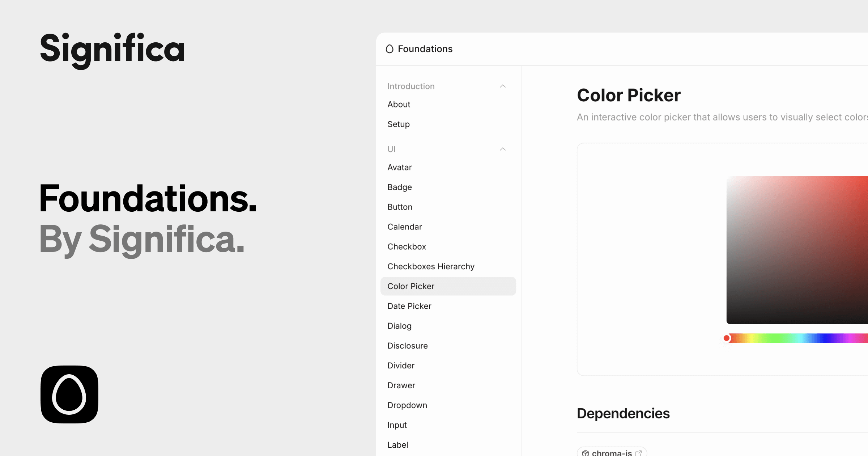Click the Significa wordmark logo

pyautogui.click(x=112, y=49)
